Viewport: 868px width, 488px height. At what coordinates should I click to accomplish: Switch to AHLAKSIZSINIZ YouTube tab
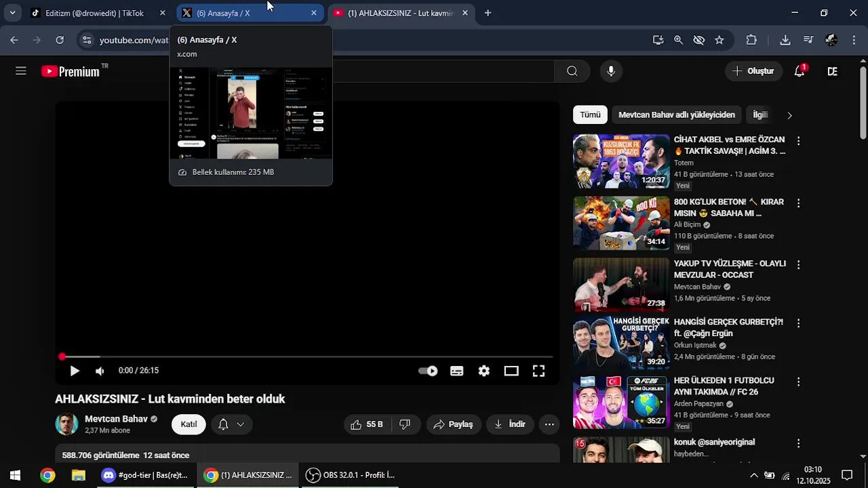400,13
